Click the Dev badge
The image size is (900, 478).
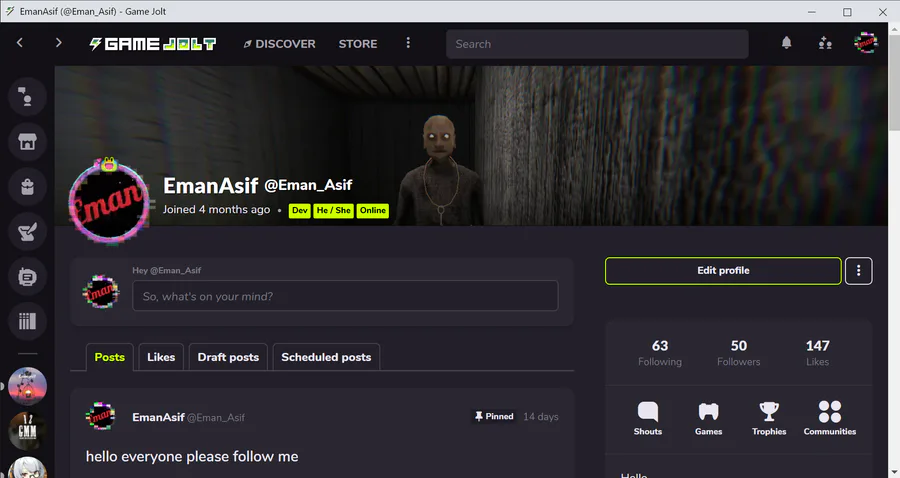click(x=300, y=211)
